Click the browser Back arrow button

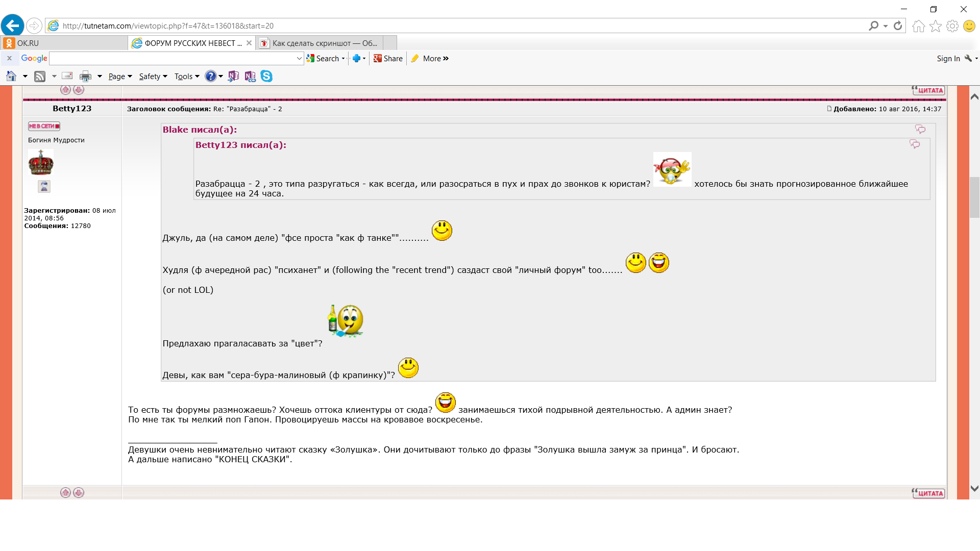13,26
